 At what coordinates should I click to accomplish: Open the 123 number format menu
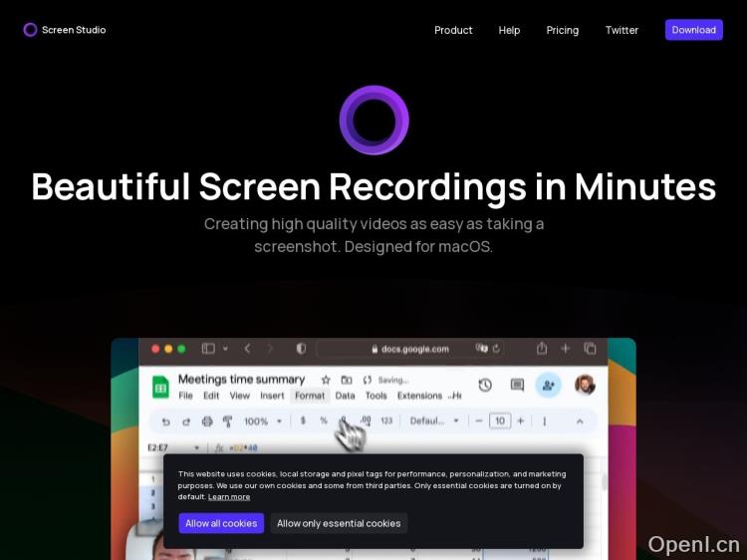click(386, 420)
